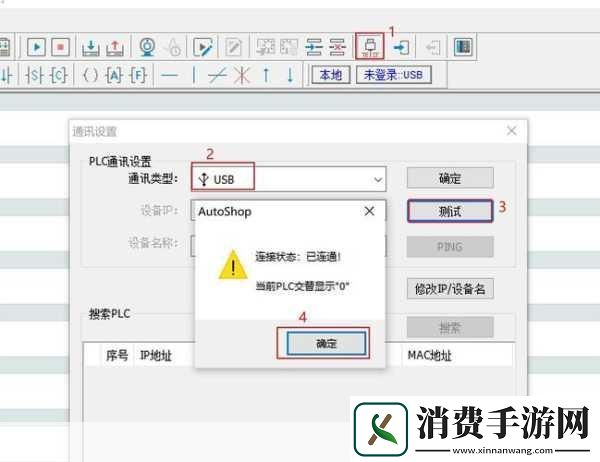Image resolution: width=600 pixels, height=462 pixels.
Task: Click the grayed edit pencil icon
Action: 233,47
